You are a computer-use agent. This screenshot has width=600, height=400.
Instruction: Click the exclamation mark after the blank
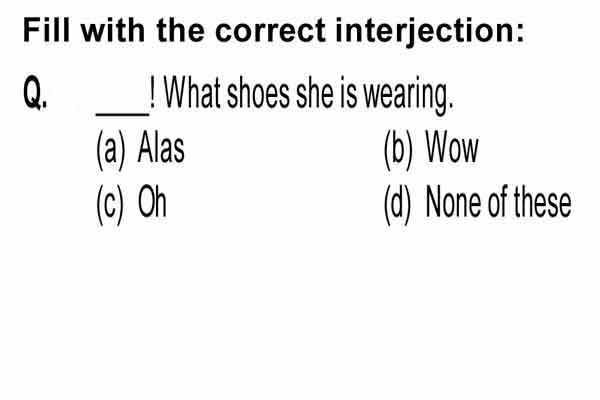coord(153,92)
